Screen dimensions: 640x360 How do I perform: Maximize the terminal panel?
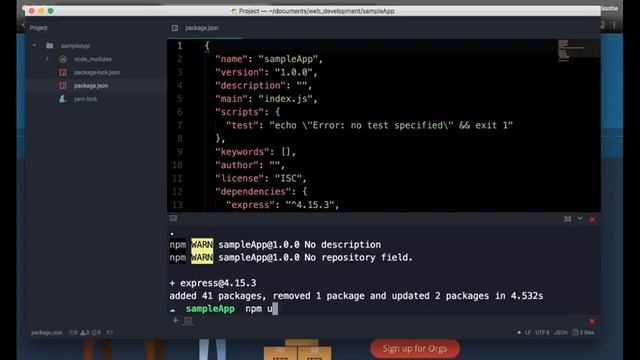click(x=567, y=219)
